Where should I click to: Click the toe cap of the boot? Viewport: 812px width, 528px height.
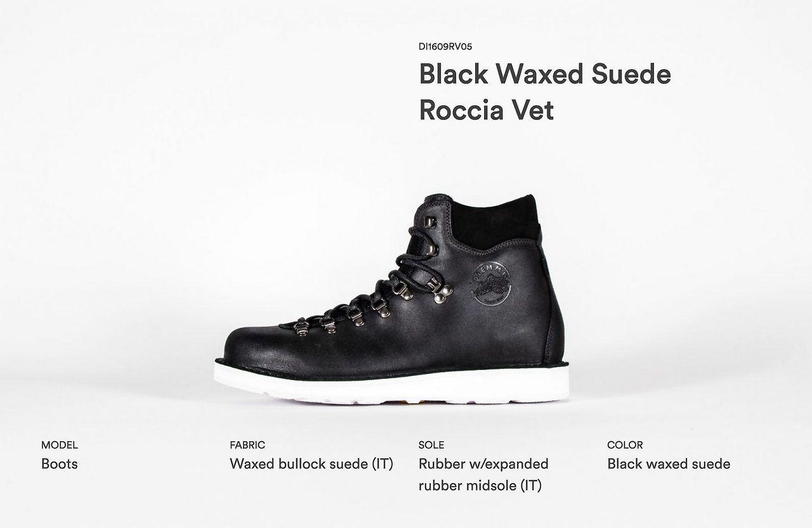[254, 342]
